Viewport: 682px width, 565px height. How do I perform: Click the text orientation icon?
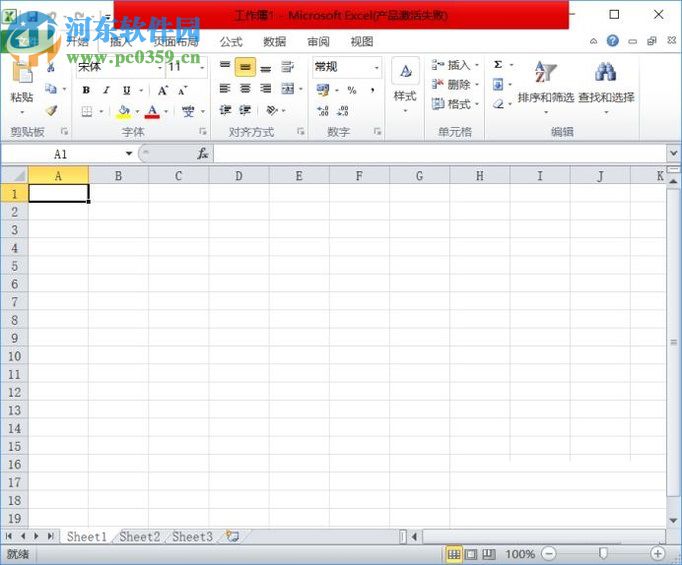click(272, 110)
